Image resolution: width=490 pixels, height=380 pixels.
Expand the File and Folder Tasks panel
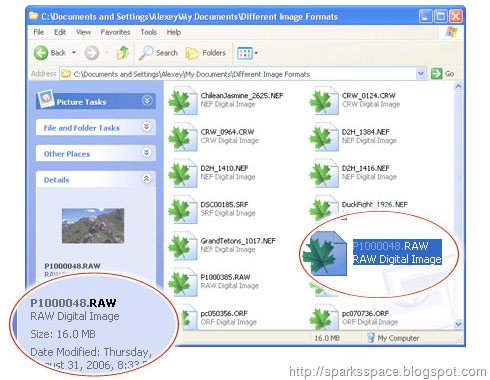point(146,127)
